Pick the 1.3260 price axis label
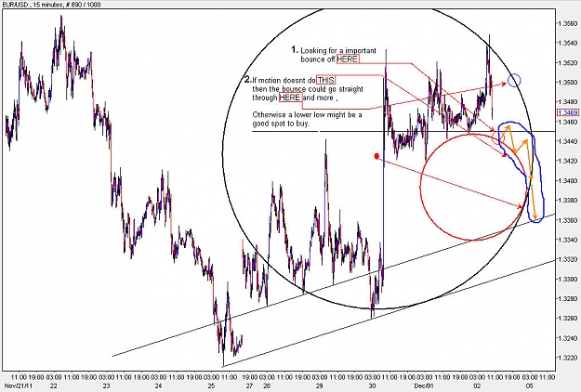The image size is (581, 392). [569, 319]
